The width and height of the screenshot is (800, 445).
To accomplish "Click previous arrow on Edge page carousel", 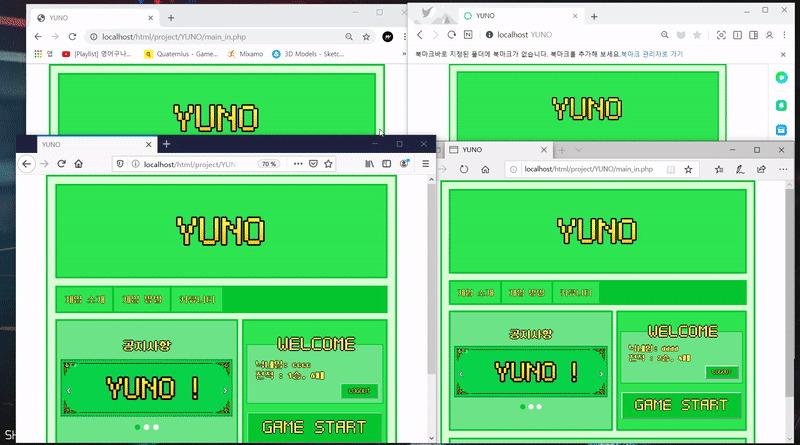I will click(461, 374).
